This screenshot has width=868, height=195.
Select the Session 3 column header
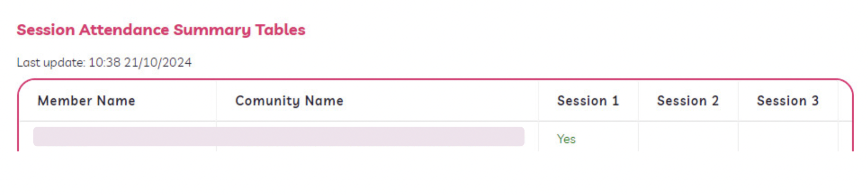[788, 101]
